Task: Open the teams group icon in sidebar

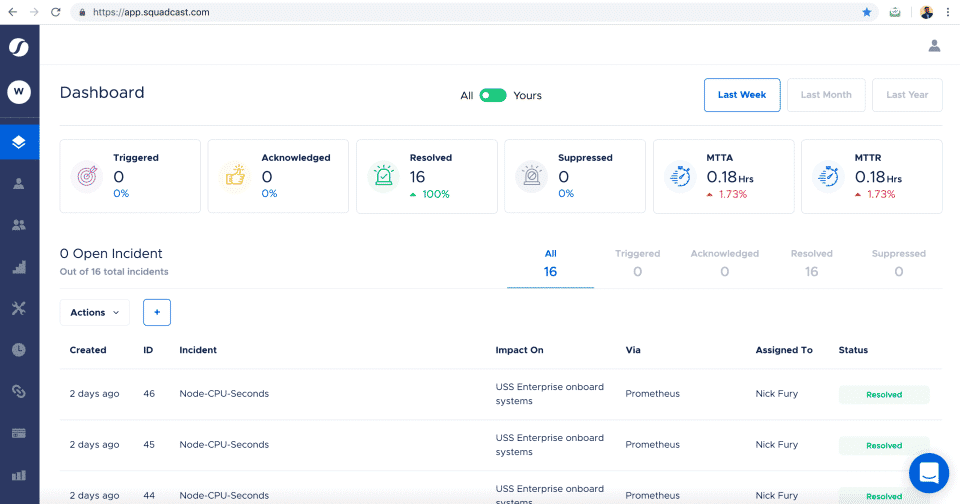Action: [19, 225]
